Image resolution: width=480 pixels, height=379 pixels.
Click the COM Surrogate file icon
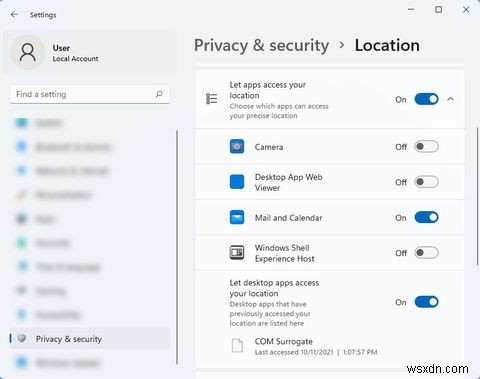pos(237,346)
